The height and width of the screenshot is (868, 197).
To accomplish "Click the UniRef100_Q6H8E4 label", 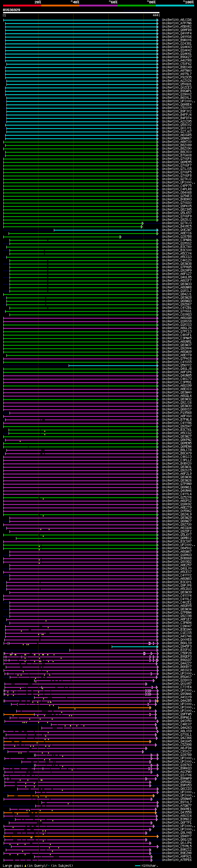I will (177, 104).
